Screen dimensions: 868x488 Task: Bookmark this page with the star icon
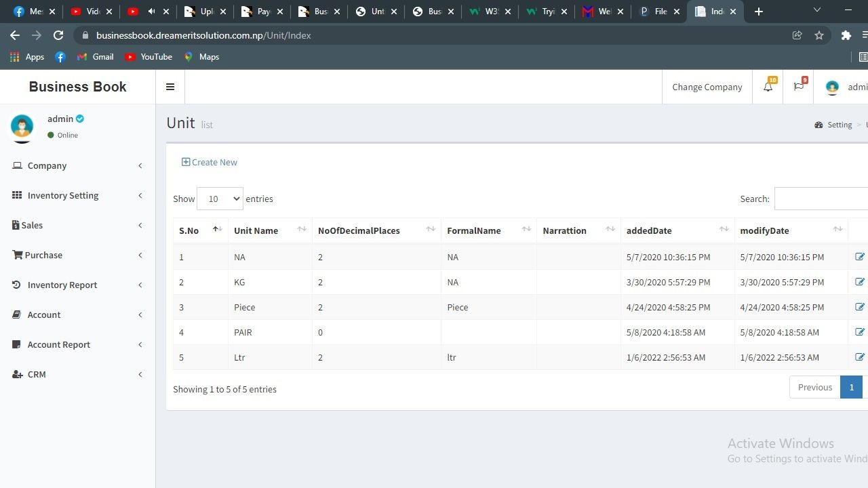click(819, 35)
